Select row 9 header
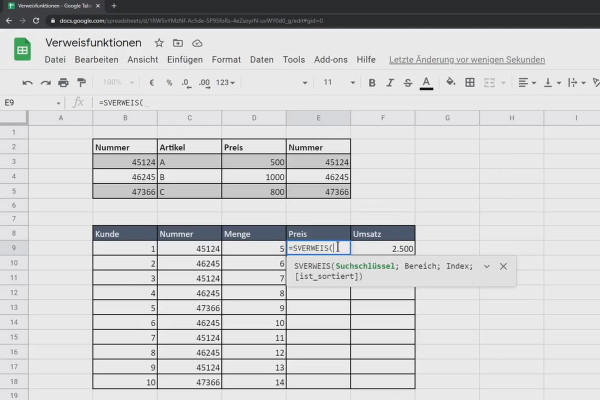Image resolution: width=600 pixels, height=400 pixels. click(14, 248)
